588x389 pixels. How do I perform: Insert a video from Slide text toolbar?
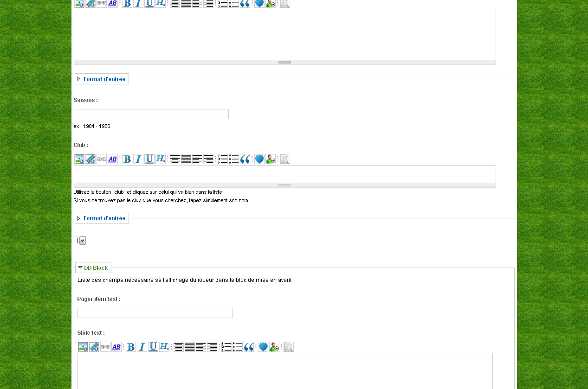click(x=94, y=347)
